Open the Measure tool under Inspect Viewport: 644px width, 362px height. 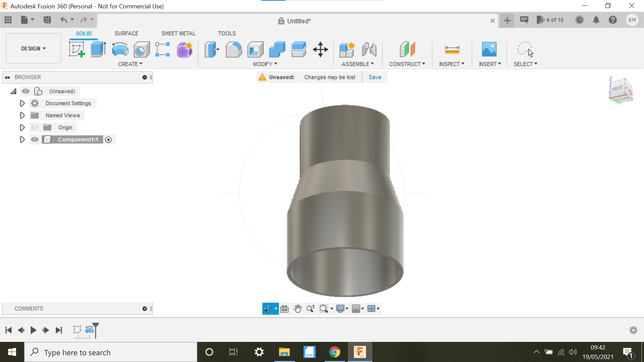pos(452,50)
